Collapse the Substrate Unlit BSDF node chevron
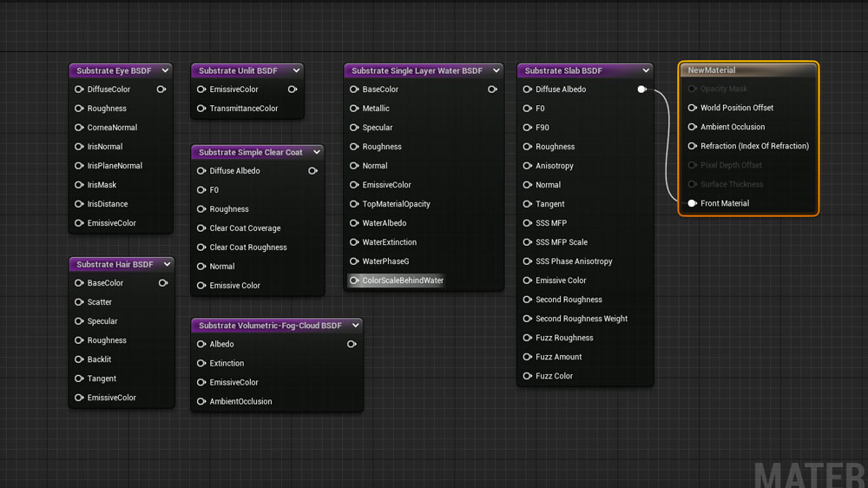 click(296, 70)
